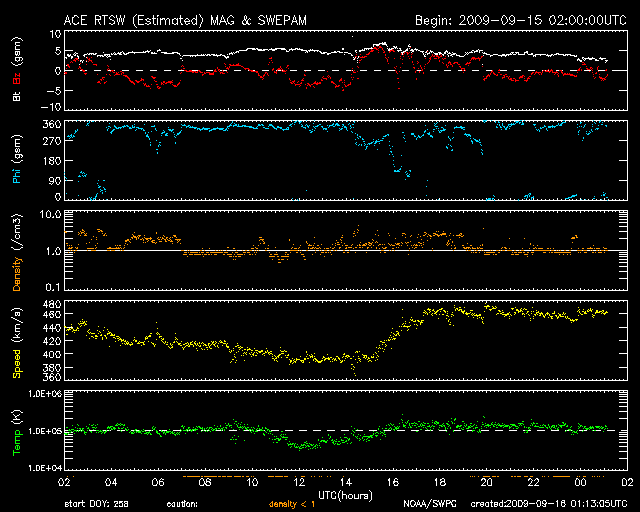Click the '-5' tick on Bt Bz axis
The width and height of the screenshot is (640, 512).
point(53,91)
